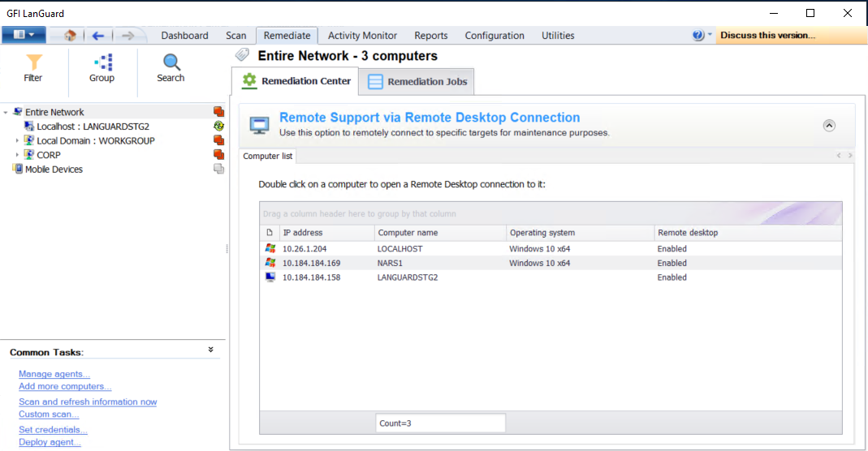Select Local Domain : WORKGROUP tree item
The image size is (868, 451).
point(95,141)
